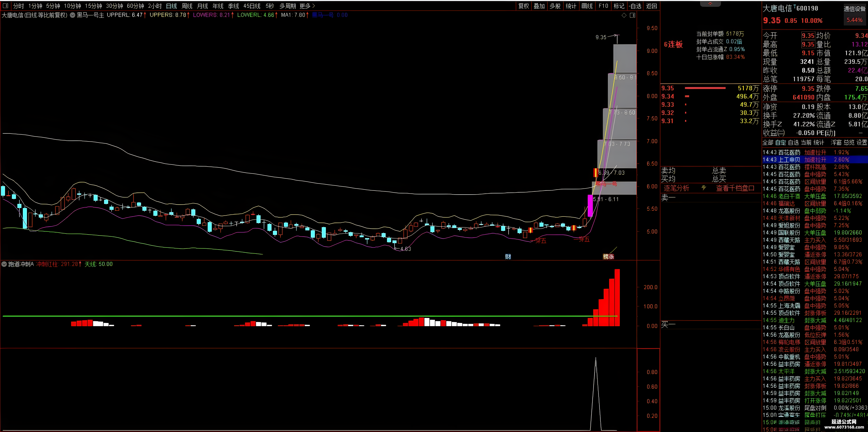The image size is (868, 432).
Task: Click the 9.35 limit-up order volume bar
Action: [x=705, y=88]
